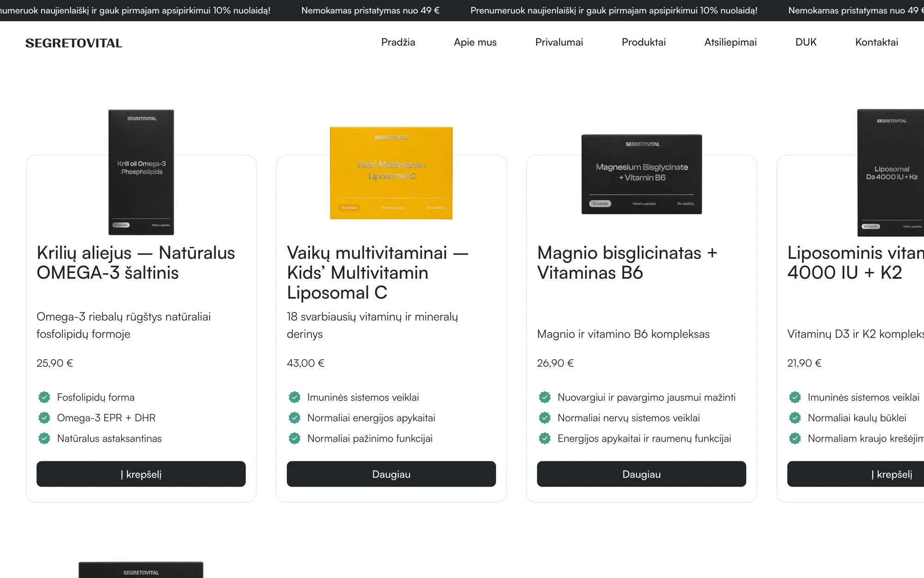Click checkmark beside Normaliai kaulų būklei
Image resolution: width=924 pixels, height=578 pixels.
click(795, 418)
